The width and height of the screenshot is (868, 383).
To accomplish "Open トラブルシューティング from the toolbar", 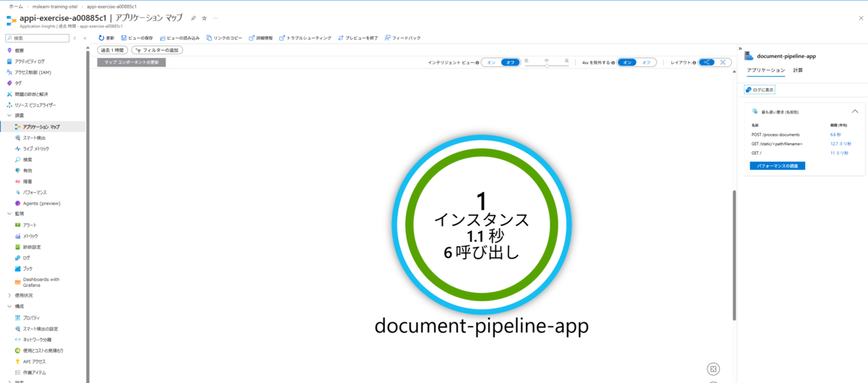I will point(305,38).
